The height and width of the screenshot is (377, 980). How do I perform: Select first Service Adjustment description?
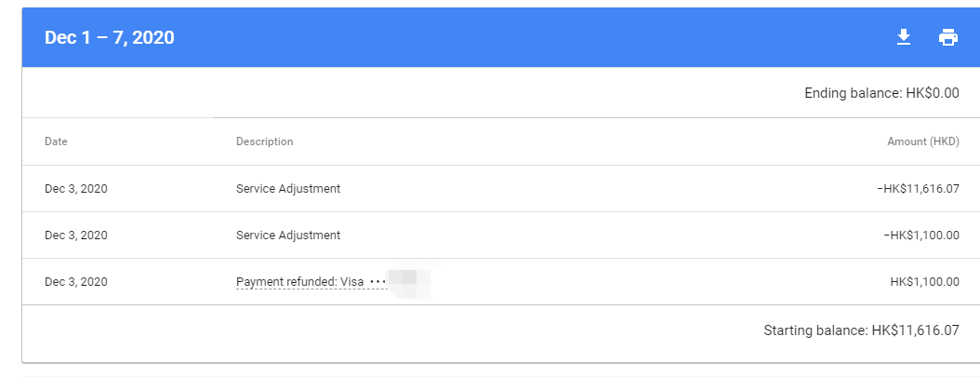point(288,188)
